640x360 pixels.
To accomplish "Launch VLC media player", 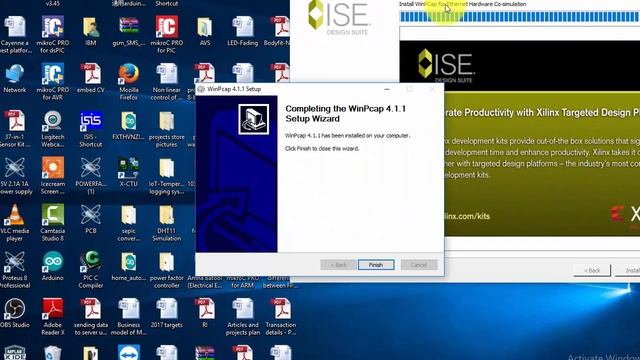I will (x=15, y=223).
